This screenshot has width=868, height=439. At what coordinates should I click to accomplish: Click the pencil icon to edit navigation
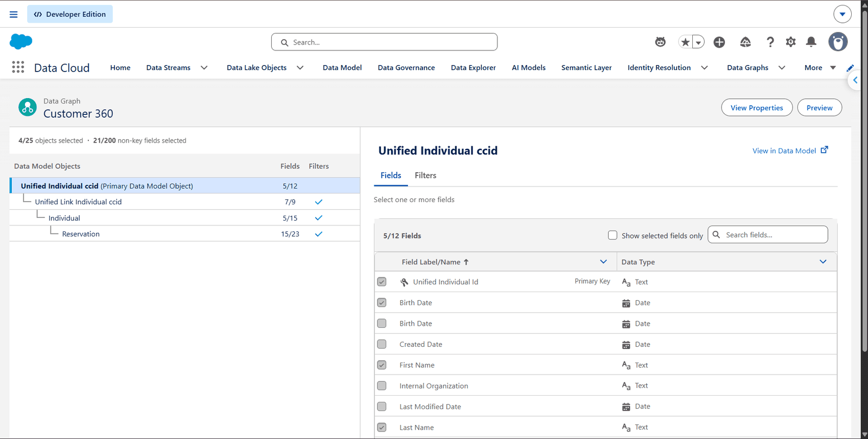click(x=850, y=68)
